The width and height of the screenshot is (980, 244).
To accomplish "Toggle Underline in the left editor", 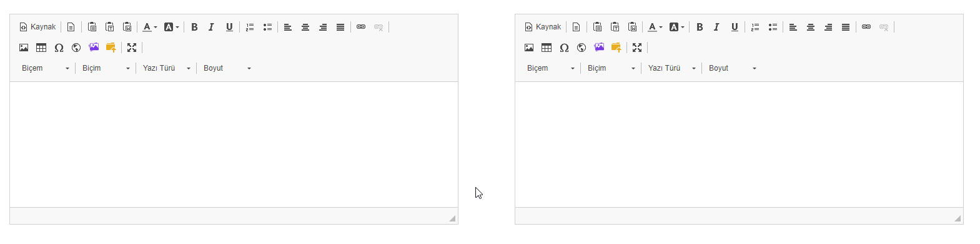I will click(229, 27).
